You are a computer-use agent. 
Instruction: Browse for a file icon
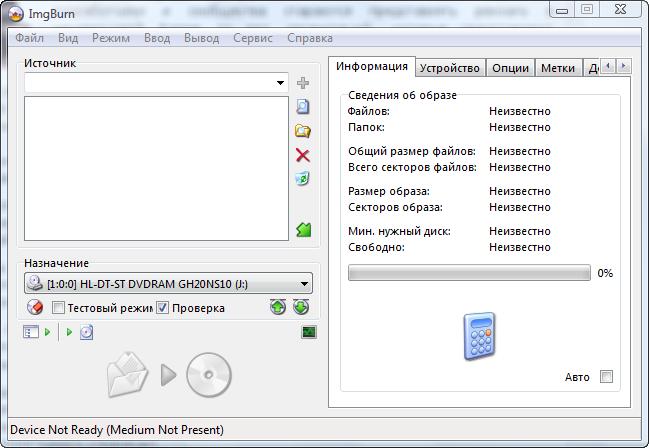click(x=303, y=107)
